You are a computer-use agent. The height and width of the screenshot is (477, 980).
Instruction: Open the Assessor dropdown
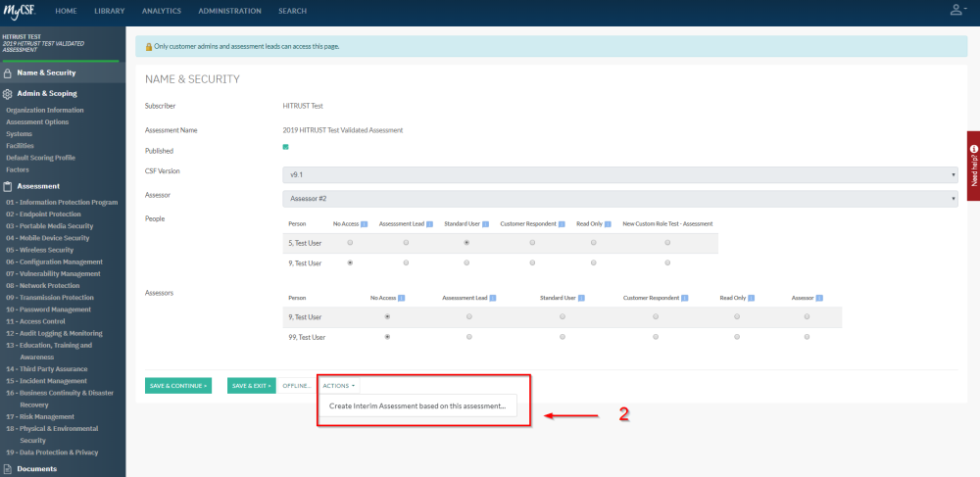click(620, 199)
